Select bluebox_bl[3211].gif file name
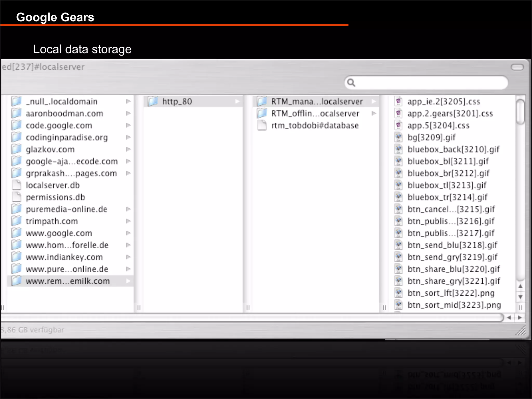The image size is (532, 399). point(448,161)
